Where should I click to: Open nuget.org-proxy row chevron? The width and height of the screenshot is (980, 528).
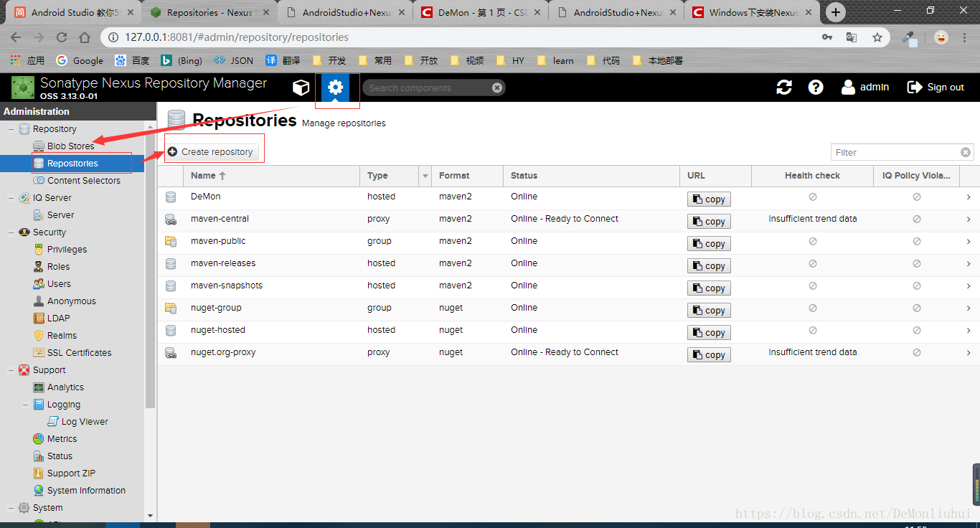(969, 353)
